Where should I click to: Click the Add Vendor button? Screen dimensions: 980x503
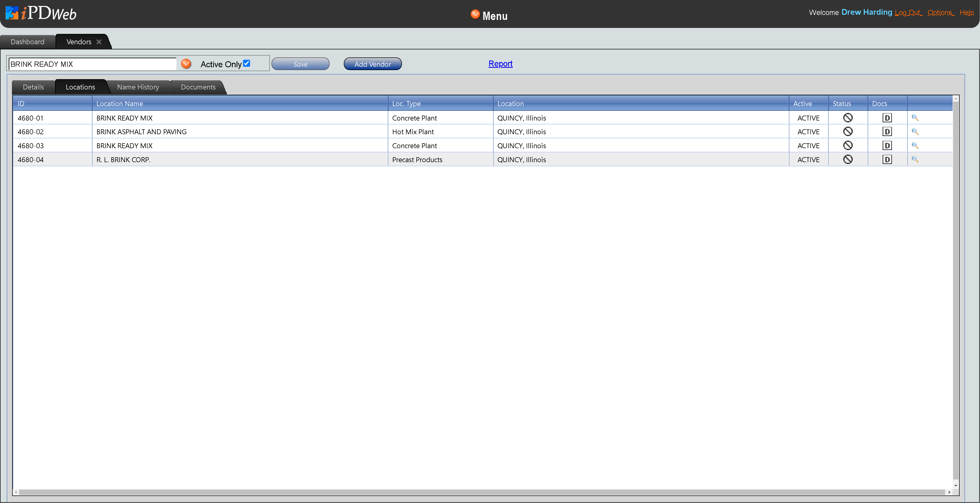(372, 64)
